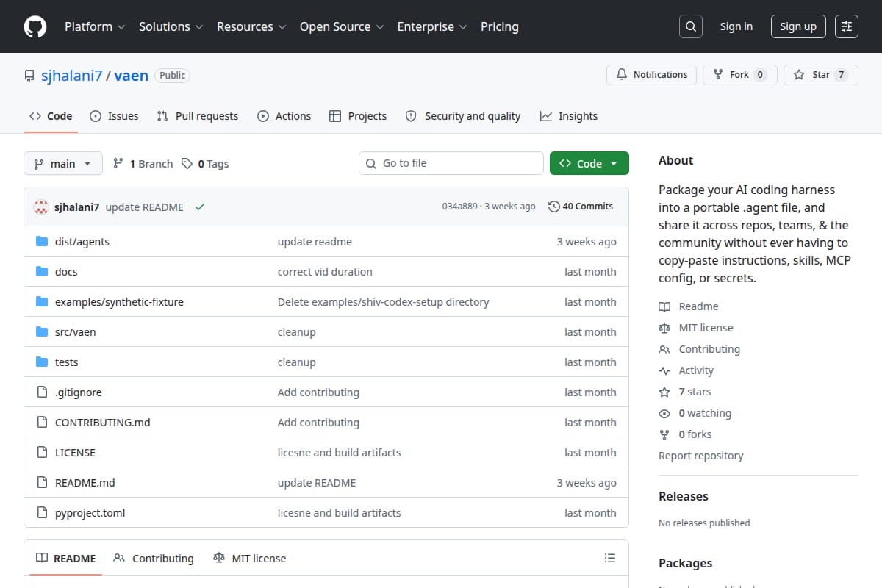Expand the Platform menu

tap(95, 26)
